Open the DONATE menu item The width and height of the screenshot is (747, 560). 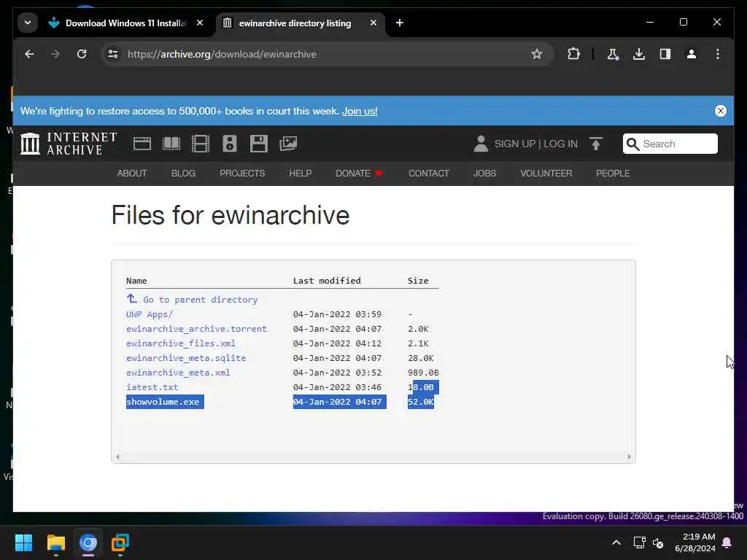coord(359,174)
